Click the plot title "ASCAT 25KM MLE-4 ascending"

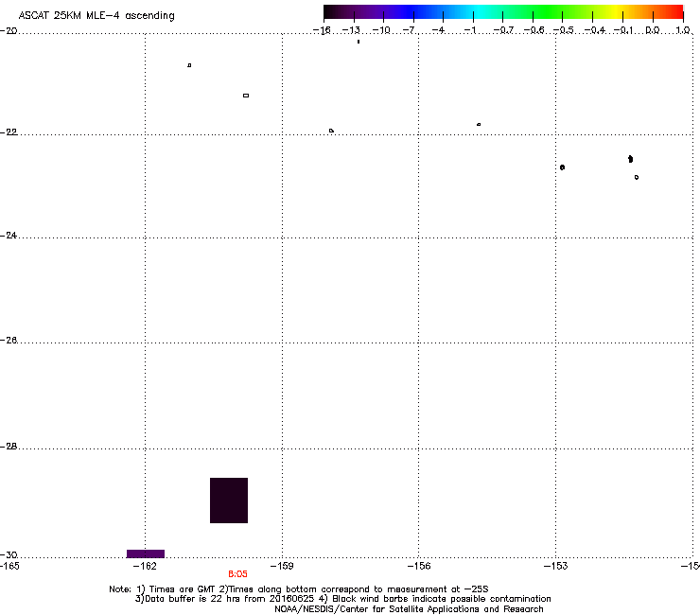tap(96, 16)
